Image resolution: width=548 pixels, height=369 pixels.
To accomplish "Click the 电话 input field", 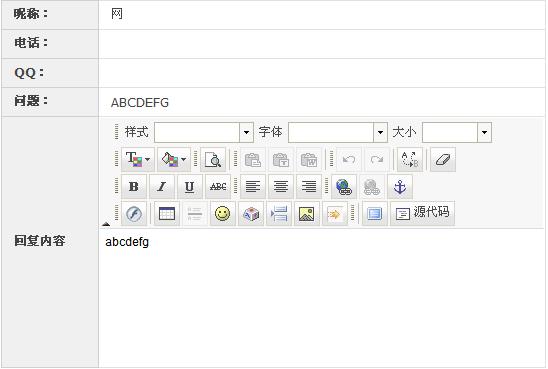I will (x=322, y=44).
